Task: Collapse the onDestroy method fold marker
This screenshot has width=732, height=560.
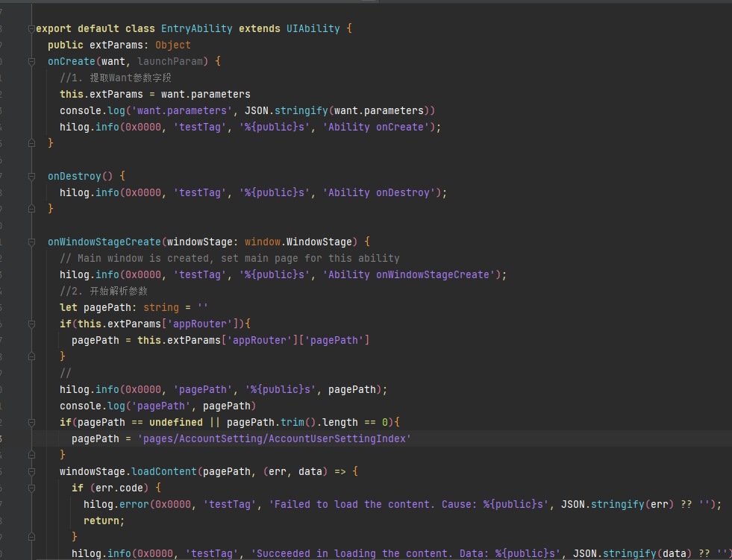Action: pos(31,177)
